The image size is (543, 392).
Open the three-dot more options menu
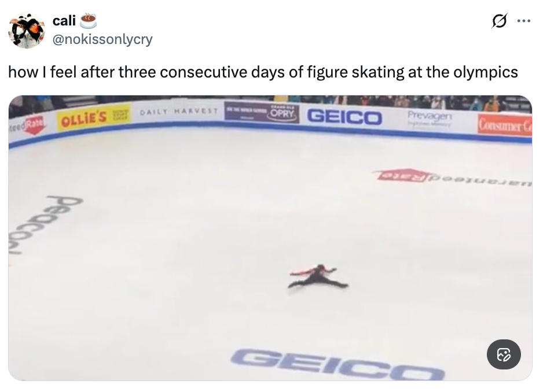[x=523, y=21]
